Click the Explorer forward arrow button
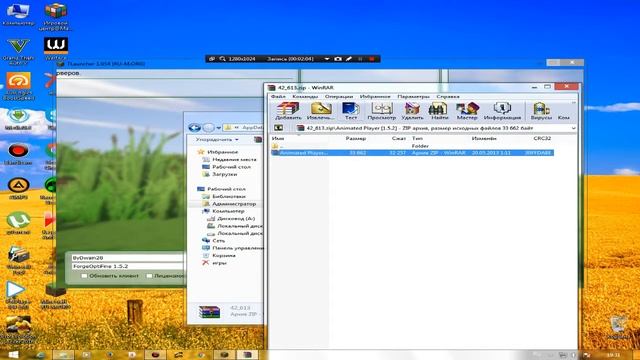Screen dimensions: 640x360 209,128
